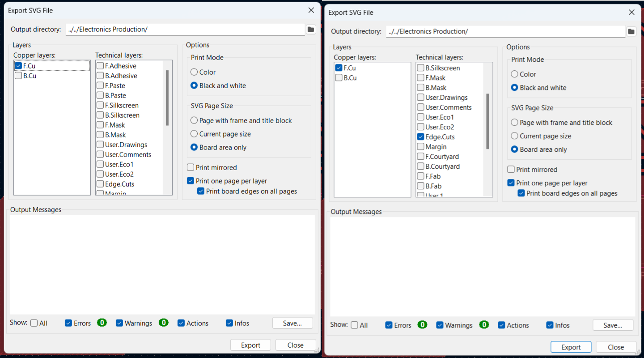This screenshot has height=358, width=644.
Task: Toggle Print one page per layer, right dialog
Action: [x=511, y=183]
